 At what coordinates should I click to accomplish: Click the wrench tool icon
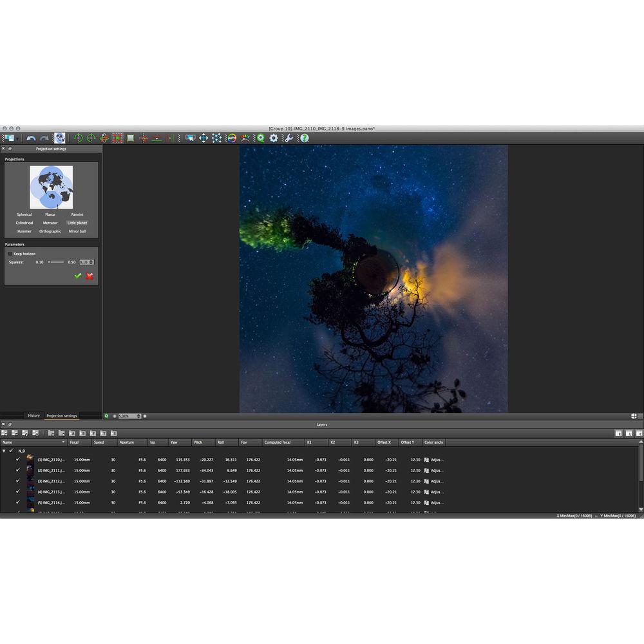click(x=289, y=138)
